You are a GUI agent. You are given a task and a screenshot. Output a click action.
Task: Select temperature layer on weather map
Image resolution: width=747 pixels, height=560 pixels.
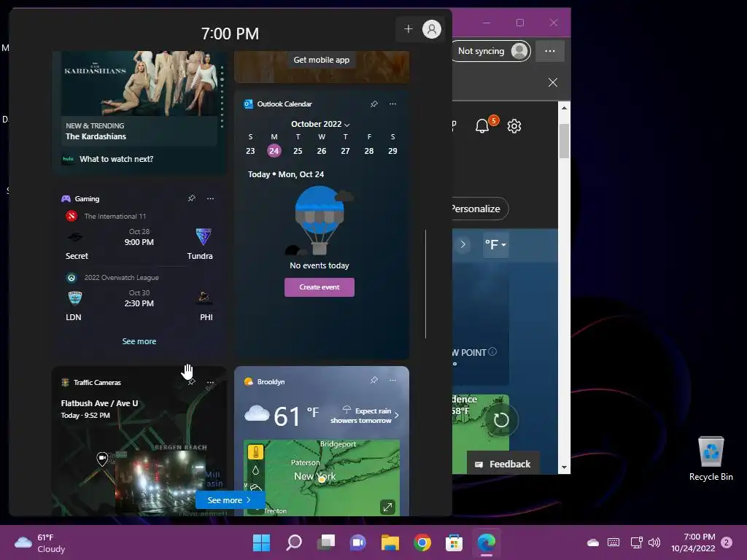click(x=256, y=452)
